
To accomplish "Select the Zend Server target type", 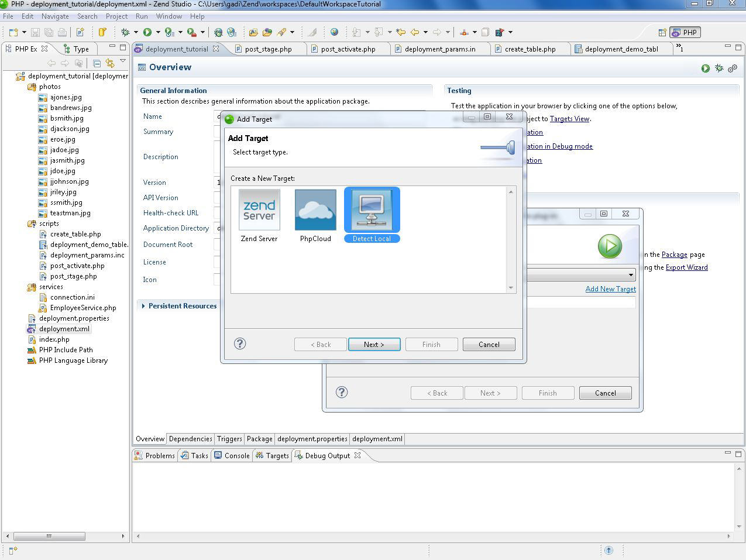I will pyautogui.click(x=259, y=215).
